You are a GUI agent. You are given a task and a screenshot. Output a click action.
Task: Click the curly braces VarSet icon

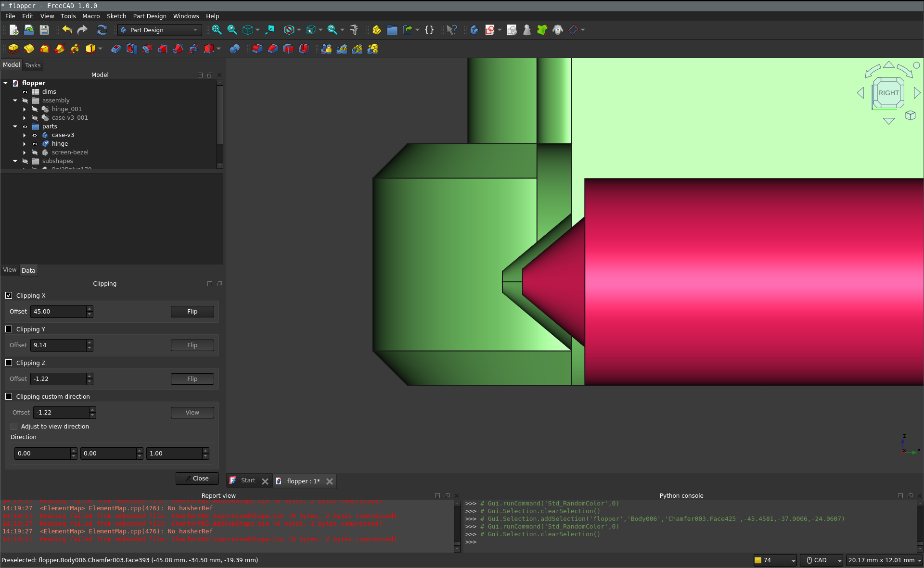[x=429, y=30]
